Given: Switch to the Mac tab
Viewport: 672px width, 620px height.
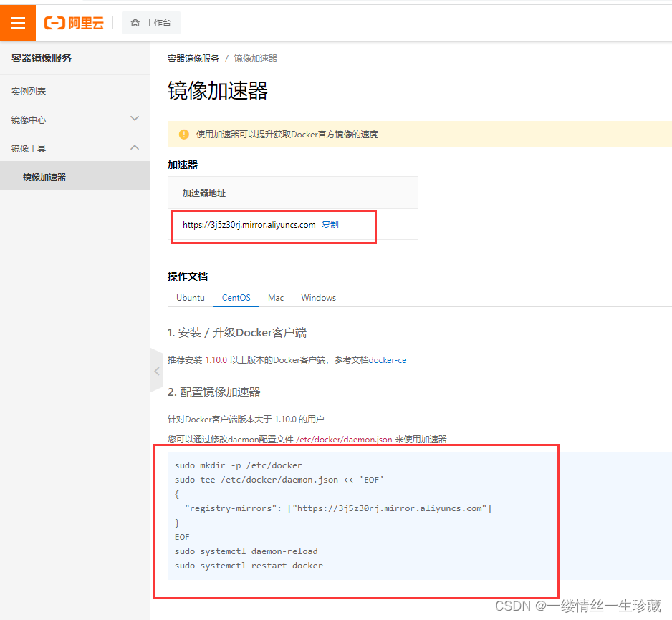Looking at the screenshot, I should tap(276, 298).
